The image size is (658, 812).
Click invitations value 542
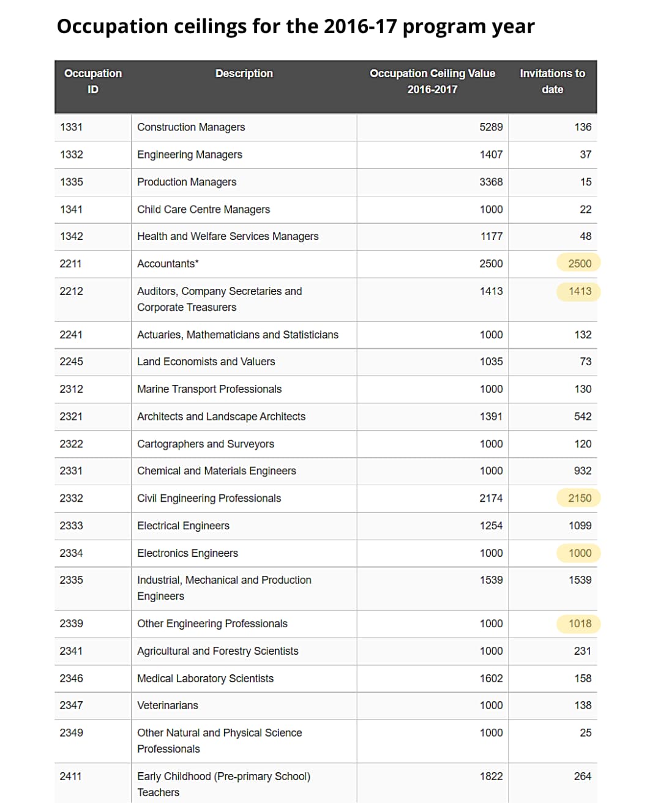583,417
